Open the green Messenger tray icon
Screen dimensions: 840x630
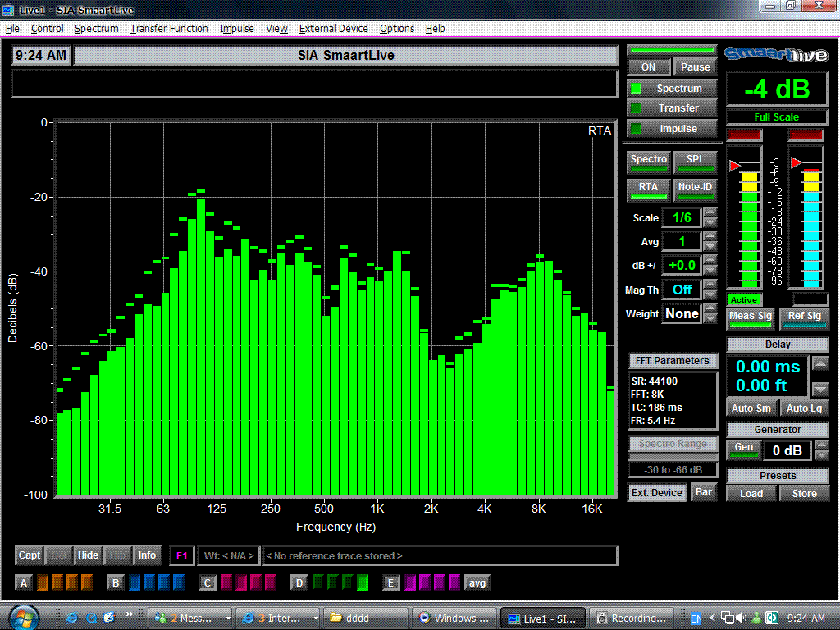coord(756,618)
